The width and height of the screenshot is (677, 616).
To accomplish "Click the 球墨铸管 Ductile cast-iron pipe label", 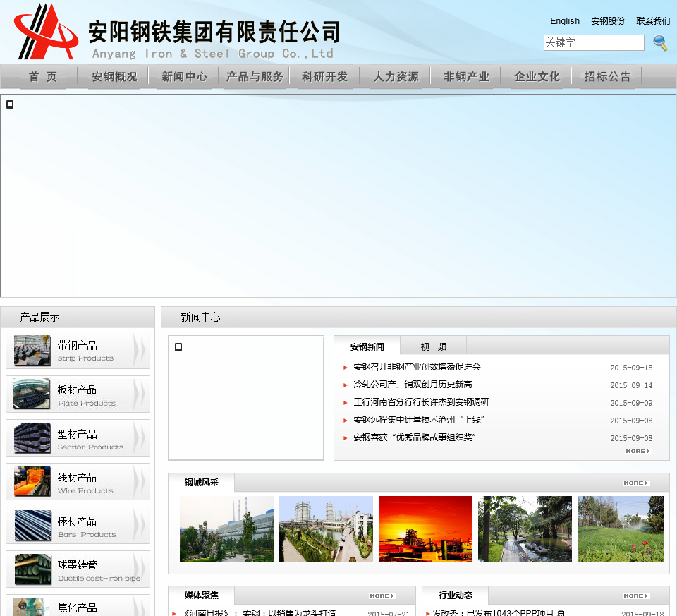I will (x=99, y=570).
